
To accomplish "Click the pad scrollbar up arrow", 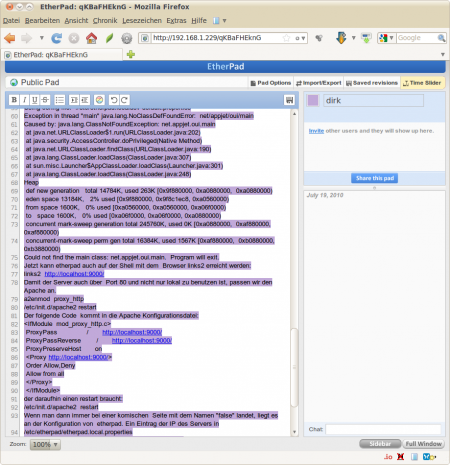I will pyautogui.click(x=294, y=114).
